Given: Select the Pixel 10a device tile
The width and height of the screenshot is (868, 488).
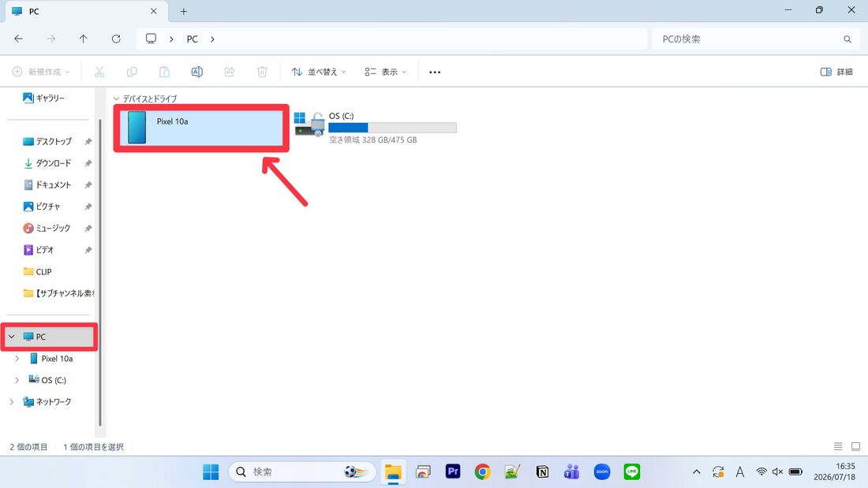Looking at the screenshot, I should tap(201, 128).
